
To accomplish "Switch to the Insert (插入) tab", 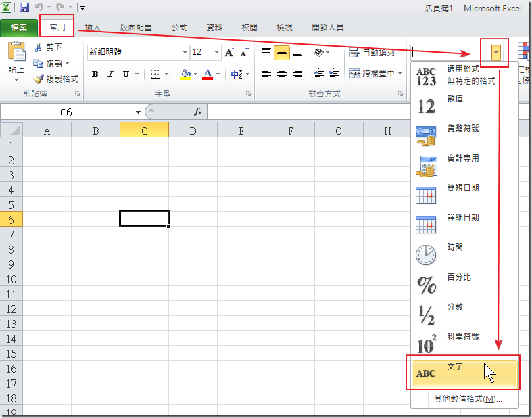I will click(93, 28).
